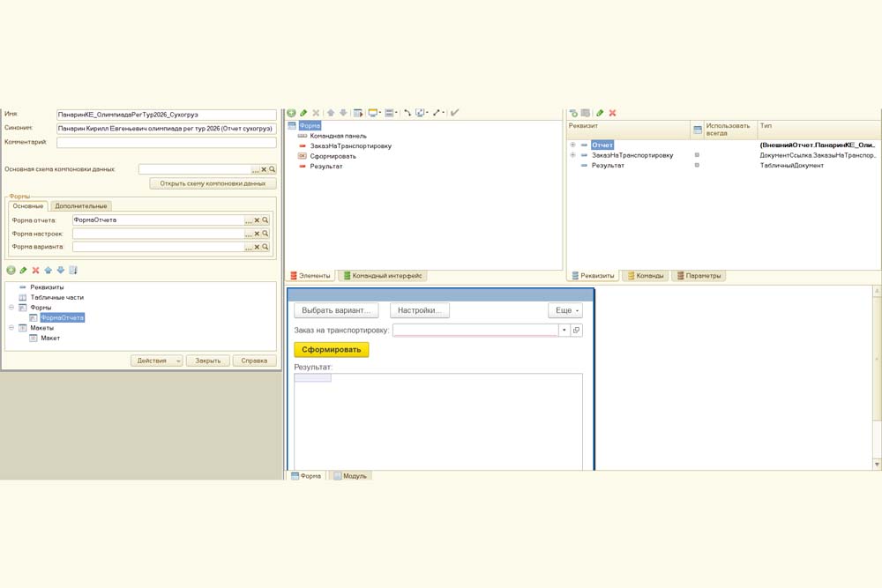882x588 pixels.
Task: Click green add icon in form elements toolbar
Action: point(292,113)
